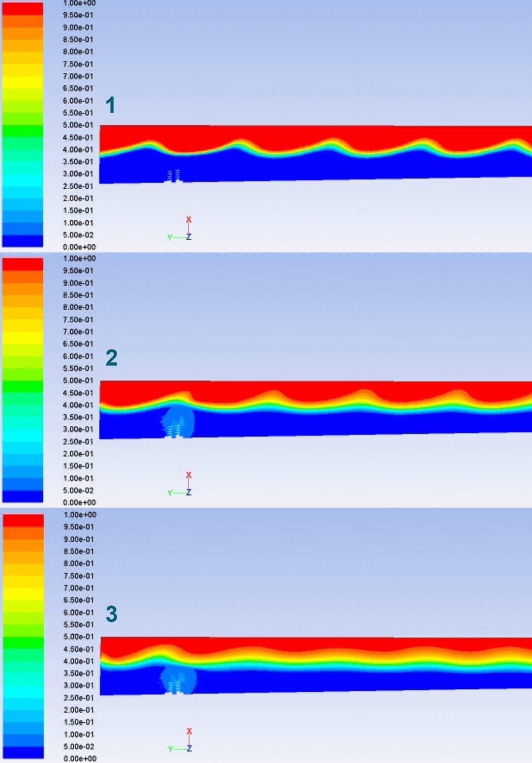Click the submerged obstacle in panel 1
The height and width of the screenshot is (763, 532).
click(174, 176)
